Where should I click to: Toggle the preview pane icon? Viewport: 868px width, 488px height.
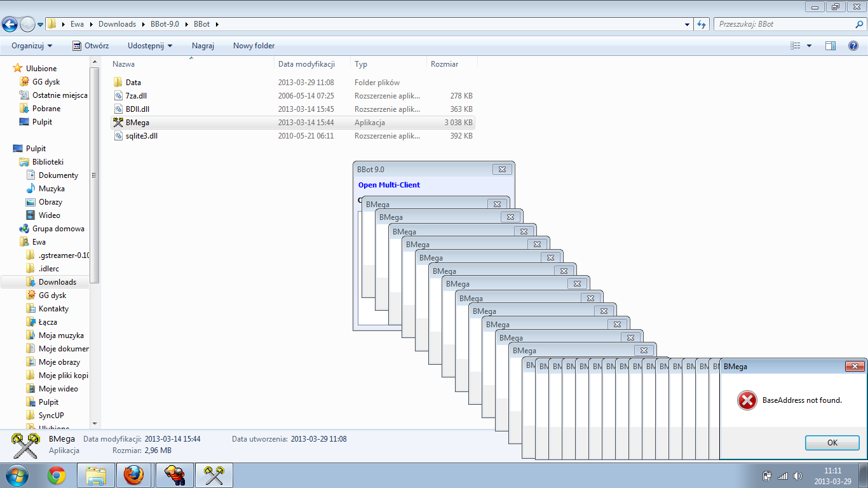pyautogui.click(x=830, y=46)
